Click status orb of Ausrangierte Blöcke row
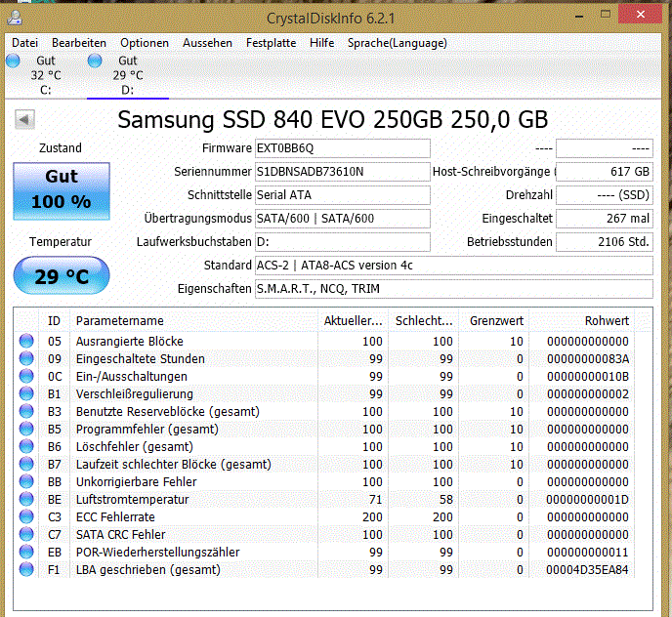 [x=26, y=341]
